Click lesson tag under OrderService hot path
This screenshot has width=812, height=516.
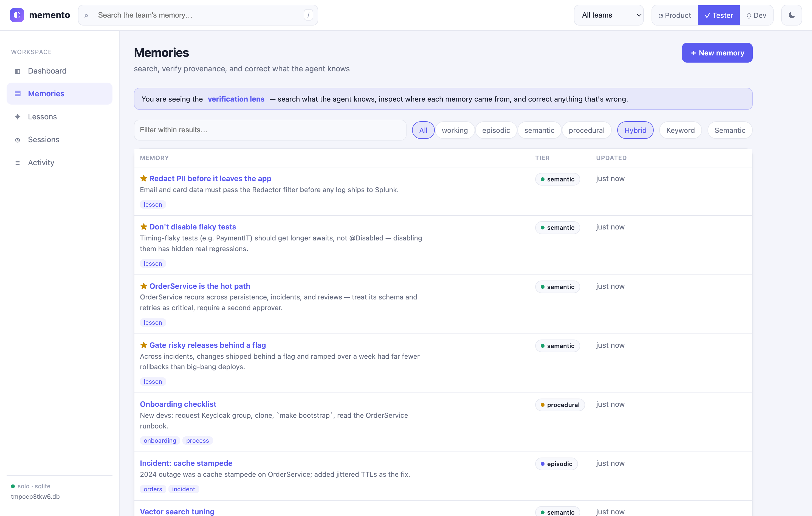click(153, 322)
